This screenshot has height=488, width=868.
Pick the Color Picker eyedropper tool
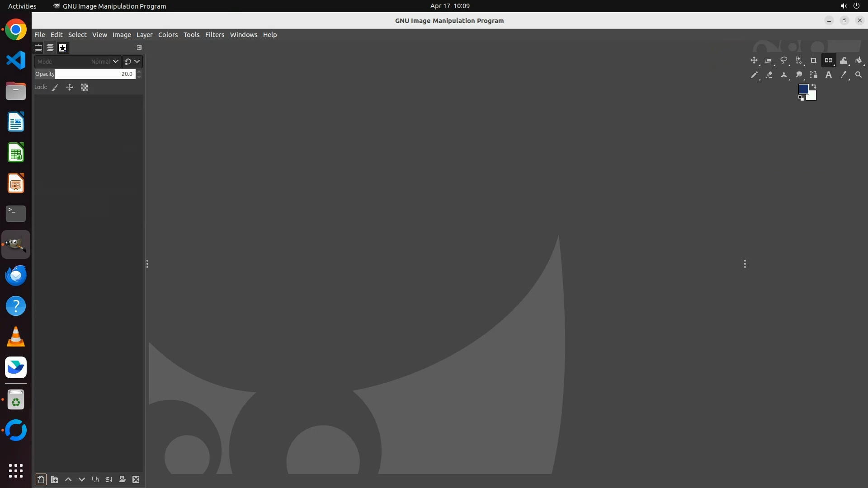(x=843, y=75)
